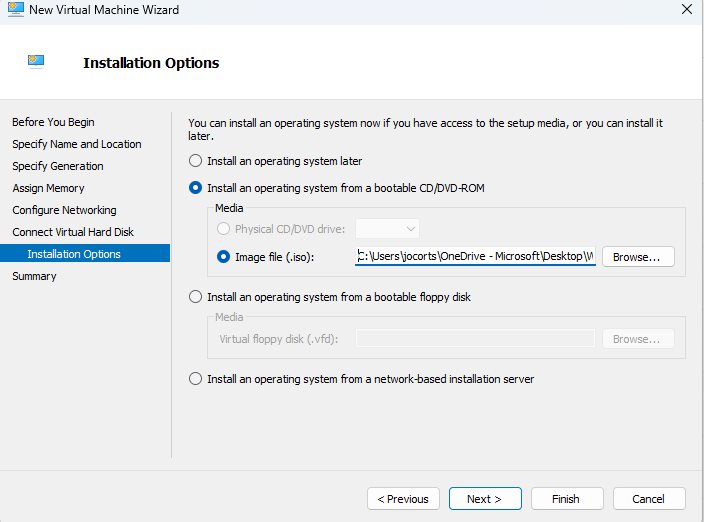Browse for an ISO image file
The width and height of the screenshot is (704, 522).
coord(637,257)
